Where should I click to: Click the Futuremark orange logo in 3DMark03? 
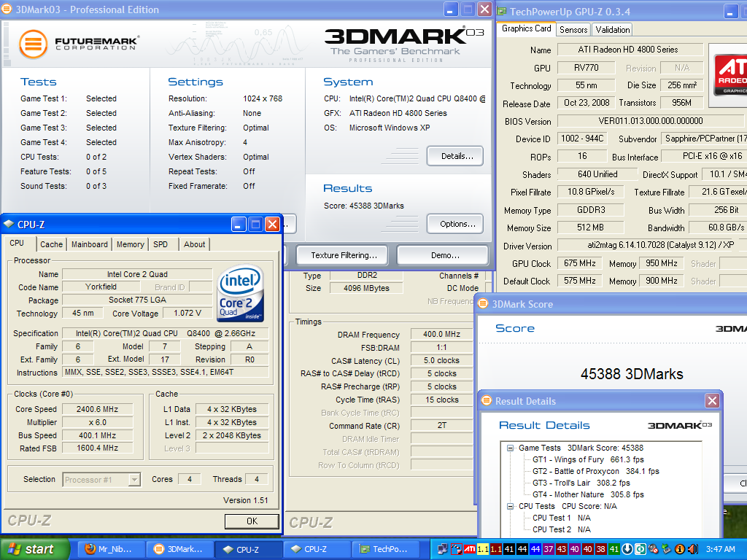(33, 44)
